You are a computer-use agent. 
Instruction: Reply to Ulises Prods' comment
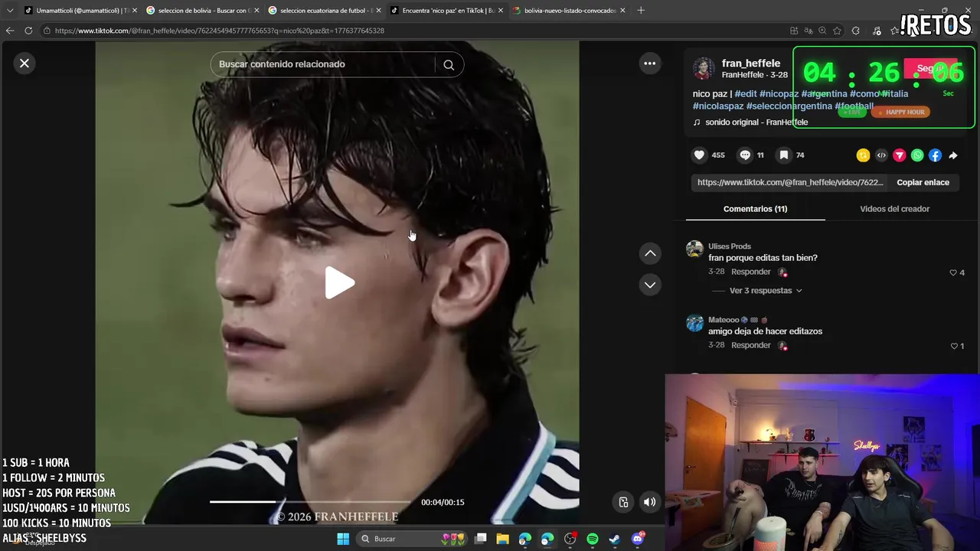click(750, 272)
